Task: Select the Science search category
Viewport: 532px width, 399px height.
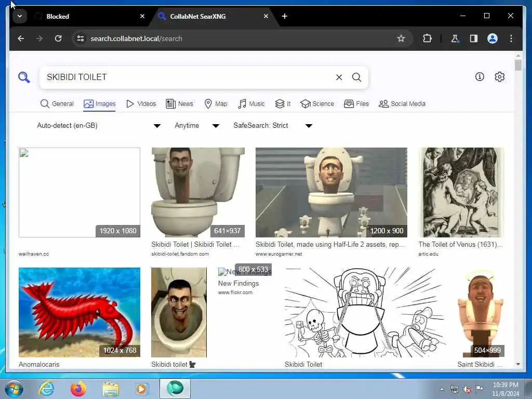Action: click(x=317, y=104)
